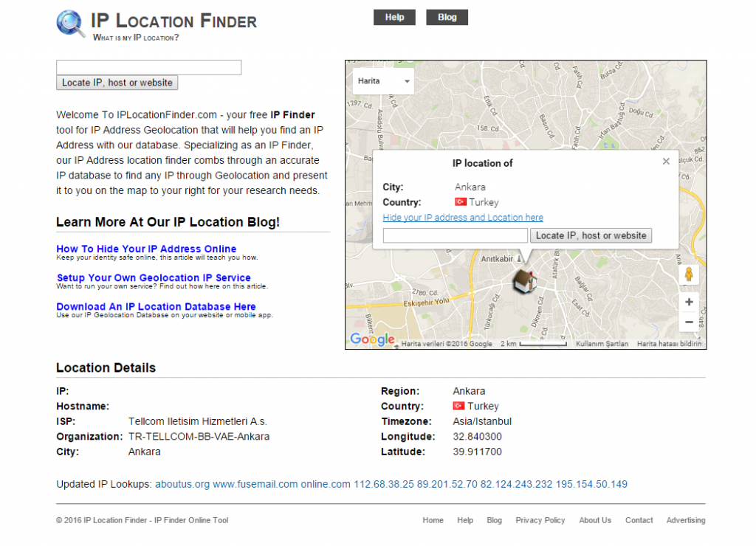This screenshot has width=756, height=546.
Task: Focus the IP field in map popup
Action: pyautogui.click(x=456, y=235)
